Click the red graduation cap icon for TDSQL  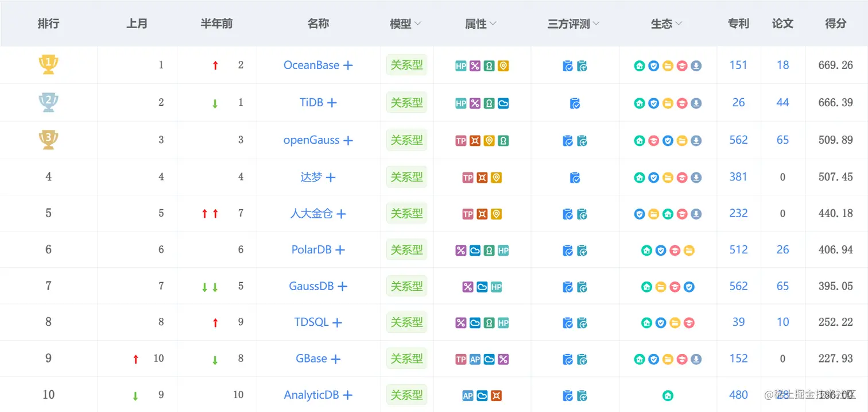pos(689,323)
